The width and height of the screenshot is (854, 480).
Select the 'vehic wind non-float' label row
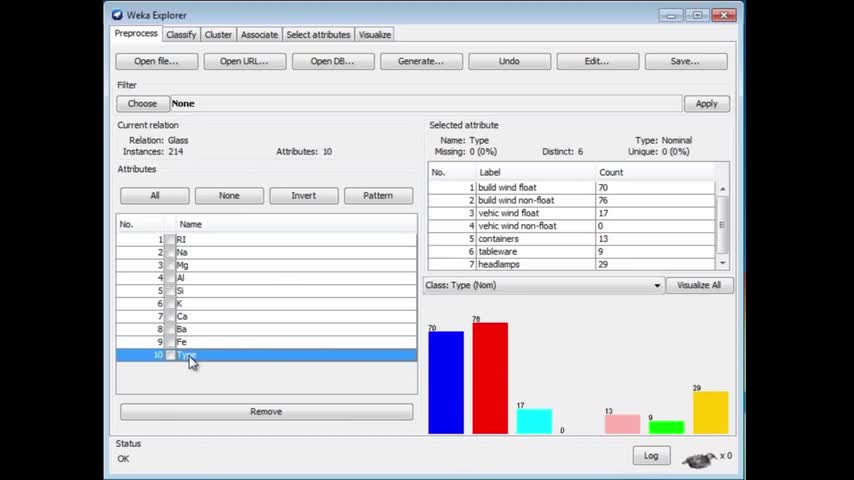(x=571, y=226)
